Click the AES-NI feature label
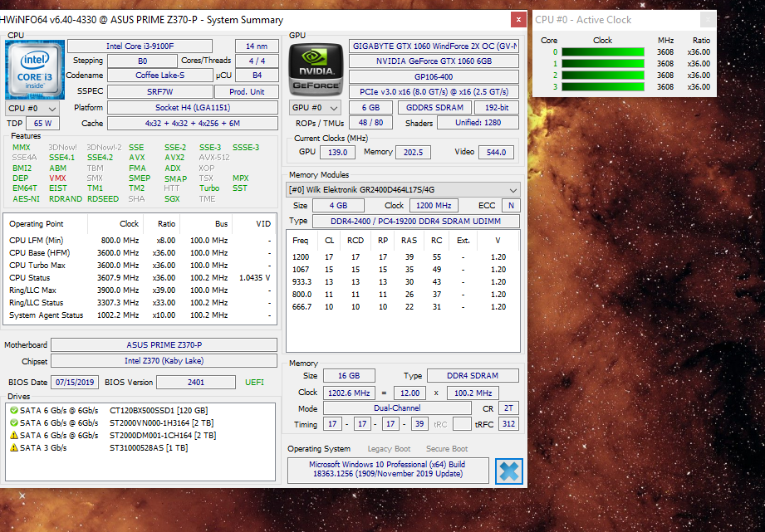765x532 pixels. click(27, 199)
